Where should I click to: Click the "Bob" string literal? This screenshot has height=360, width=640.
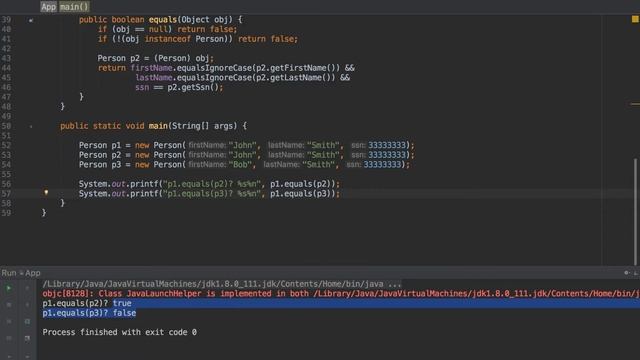point(240,164)
